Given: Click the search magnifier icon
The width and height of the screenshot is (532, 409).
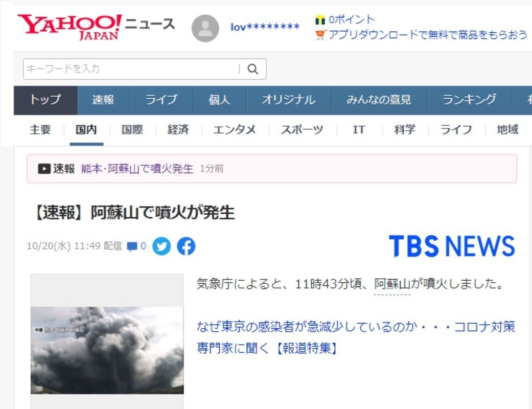Looking at the screenshot, I should pyautogui.click(x=252, y=69).
